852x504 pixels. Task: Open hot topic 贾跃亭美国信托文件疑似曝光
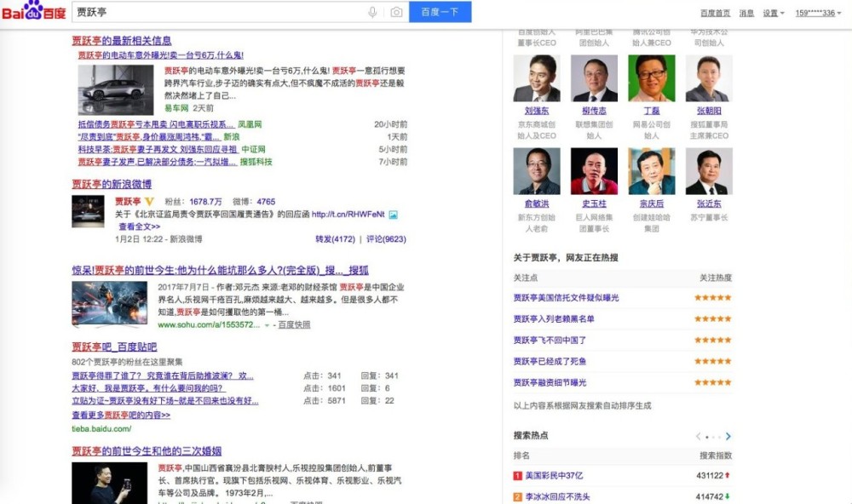(567, 298)
